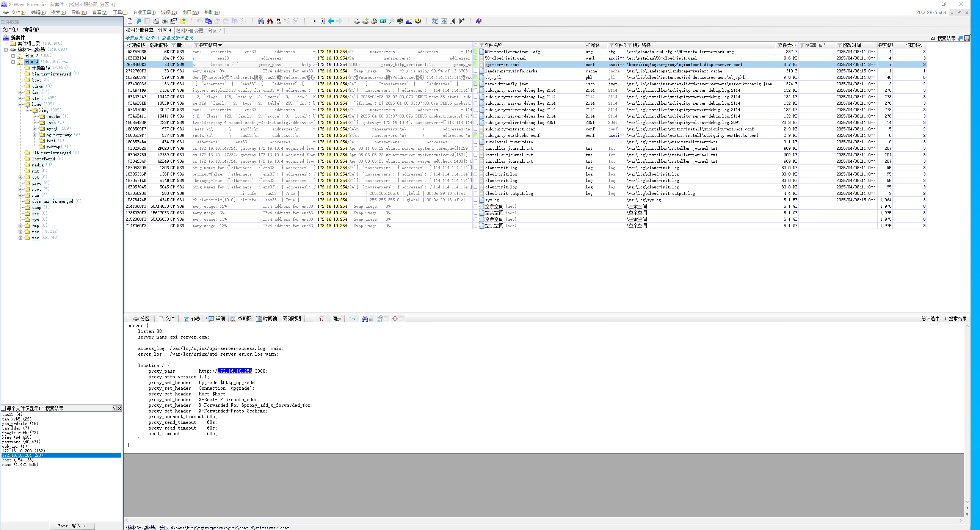
Task: Expand the usr folder tree node
Action: click(20, 232)
